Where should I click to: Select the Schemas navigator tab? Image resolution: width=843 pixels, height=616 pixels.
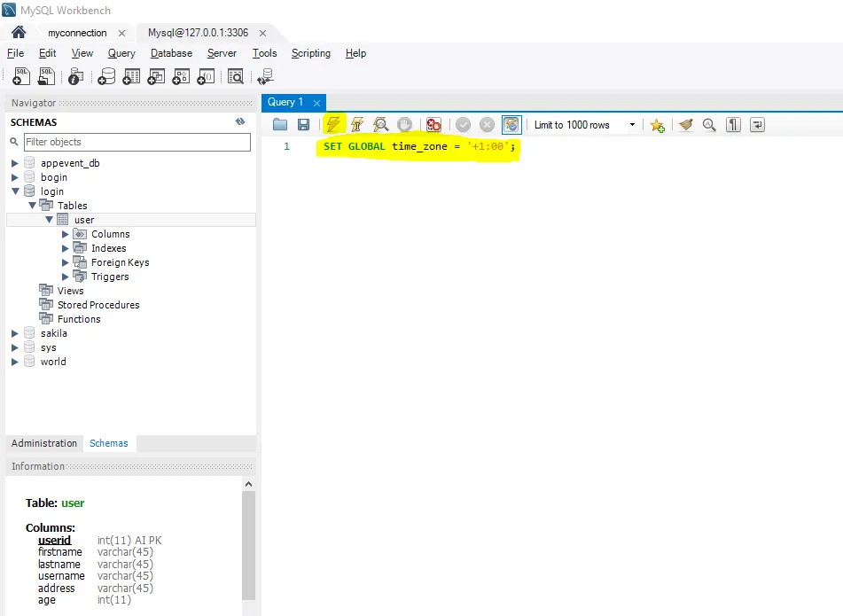pyautogui.click(x=109, y=443)
